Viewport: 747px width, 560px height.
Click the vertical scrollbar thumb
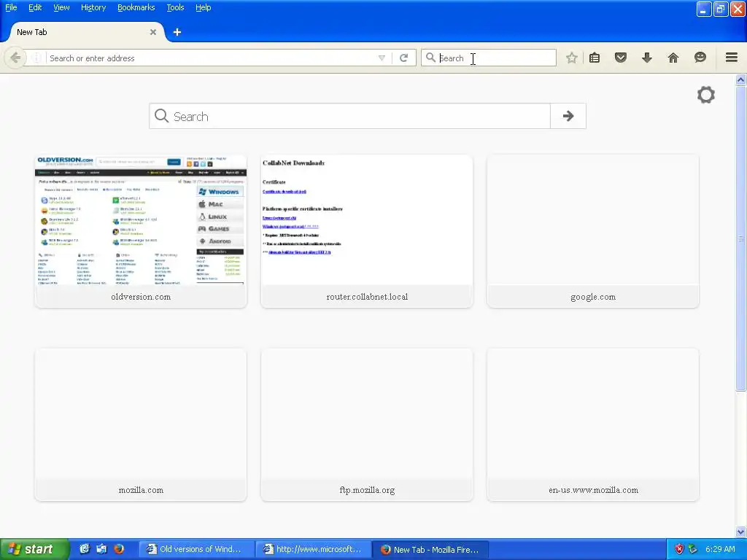tap(740, 238)
